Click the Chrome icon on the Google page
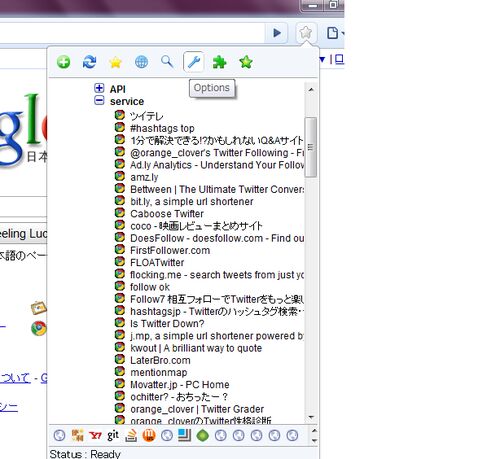The width and height of the screenshot is (500, 459). tap(39, 328)
